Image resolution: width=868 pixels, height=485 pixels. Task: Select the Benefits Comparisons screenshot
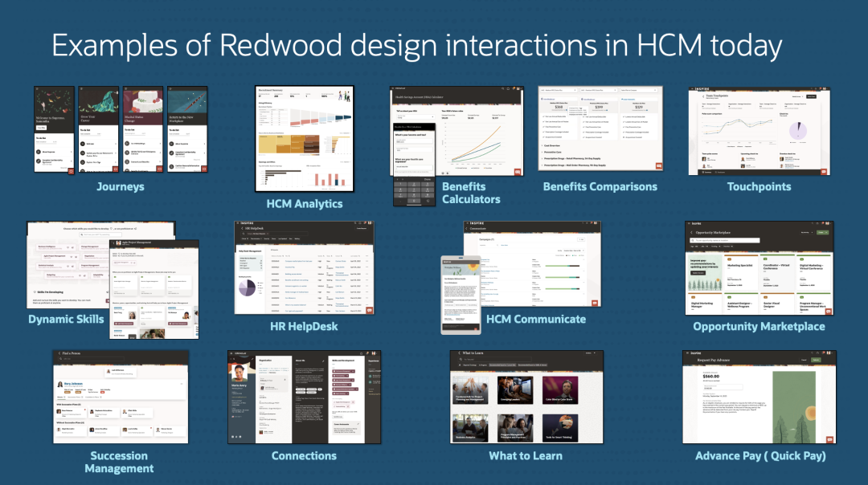point(600,128)
